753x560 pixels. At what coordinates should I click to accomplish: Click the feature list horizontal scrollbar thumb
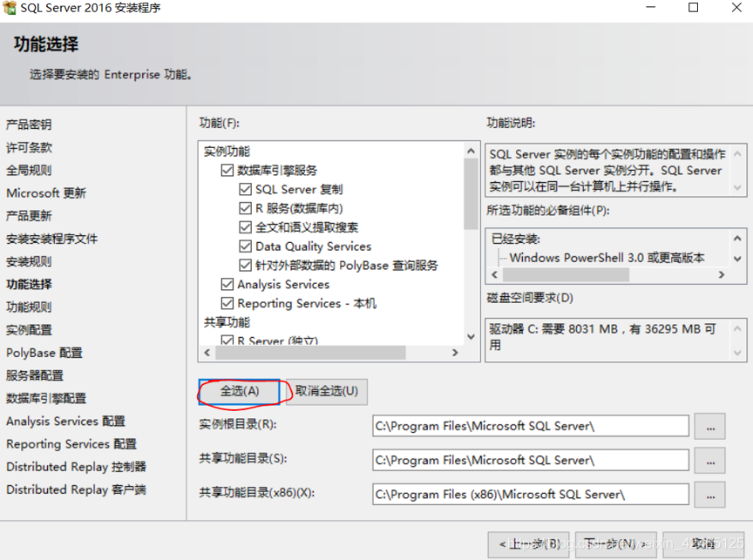click(311, 353)
